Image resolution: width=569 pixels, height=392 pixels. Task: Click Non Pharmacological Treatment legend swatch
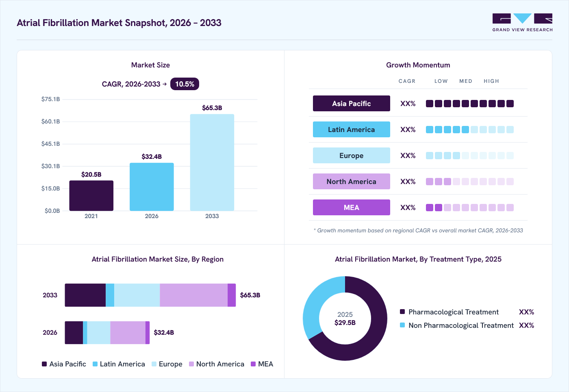pos(402,325)
